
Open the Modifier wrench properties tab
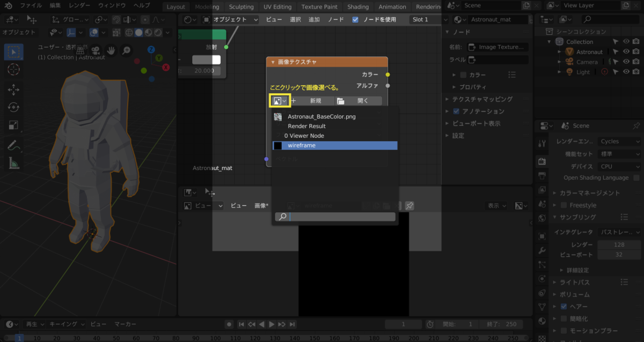click(x=541, y=250)
